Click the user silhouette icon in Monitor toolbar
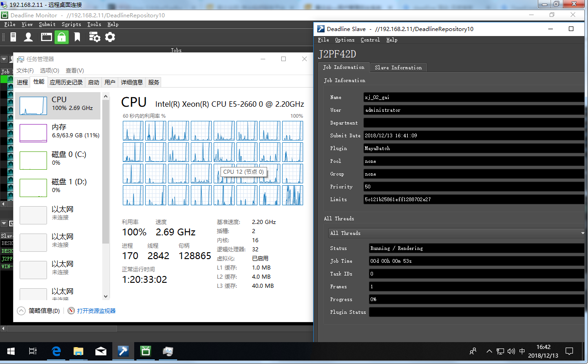The height and width of the screenshot is (364, 588). pos(28,37)
